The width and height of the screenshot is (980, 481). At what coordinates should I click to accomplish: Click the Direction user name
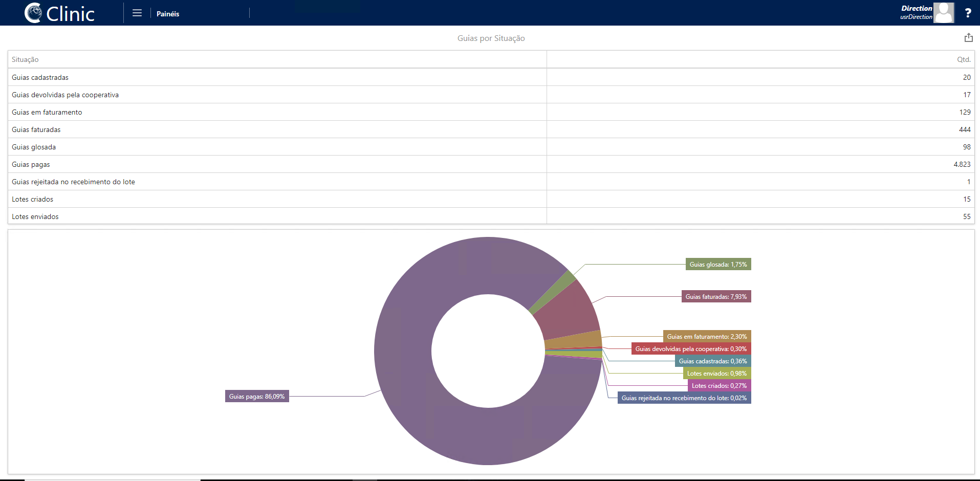(x=917, y=8)
